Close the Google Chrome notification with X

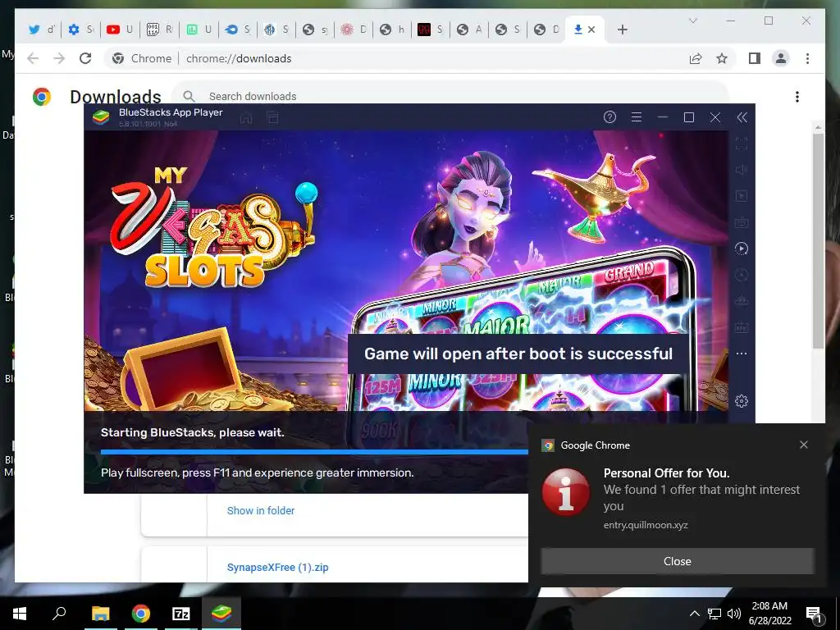point(804,445)
